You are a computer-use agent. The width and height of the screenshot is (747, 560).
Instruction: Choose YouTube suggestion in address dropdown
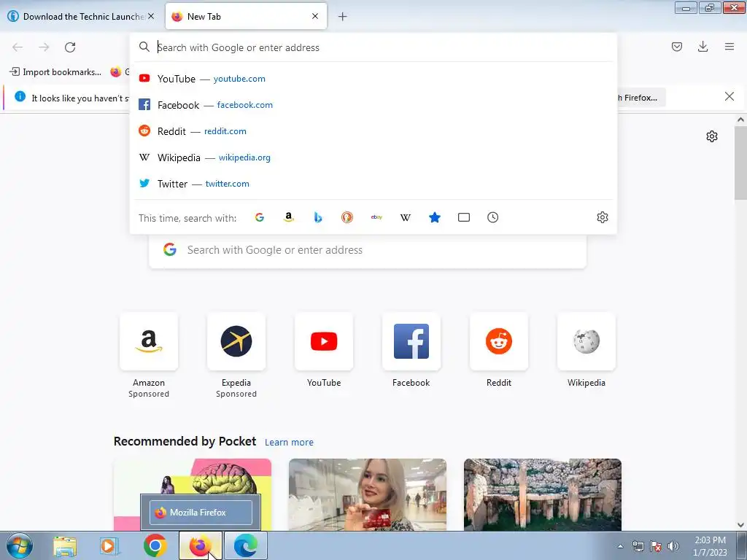tap(373, 79)
